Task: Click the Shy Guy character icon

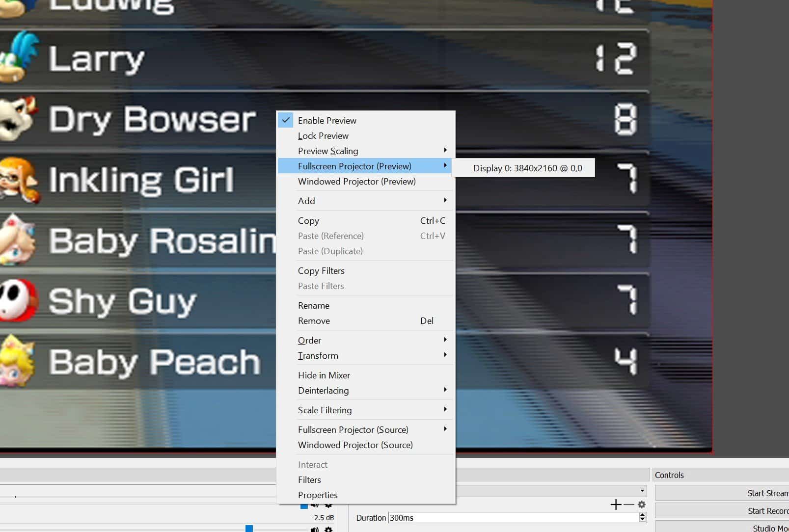Action: click(x=18, y=300)
